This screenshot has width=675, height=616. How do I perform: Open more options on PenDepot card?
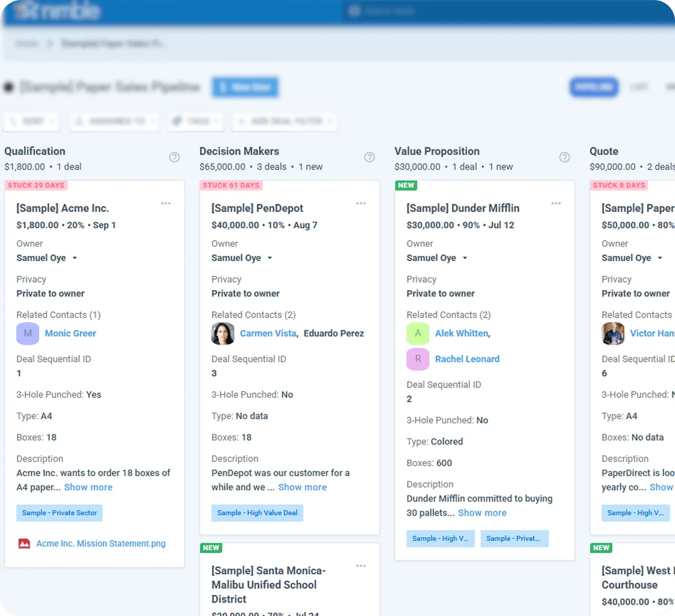(361, 203)
